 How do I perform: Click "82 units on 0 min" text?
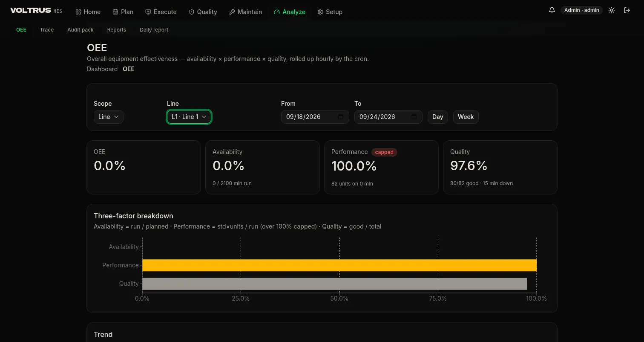click(352, 184)
